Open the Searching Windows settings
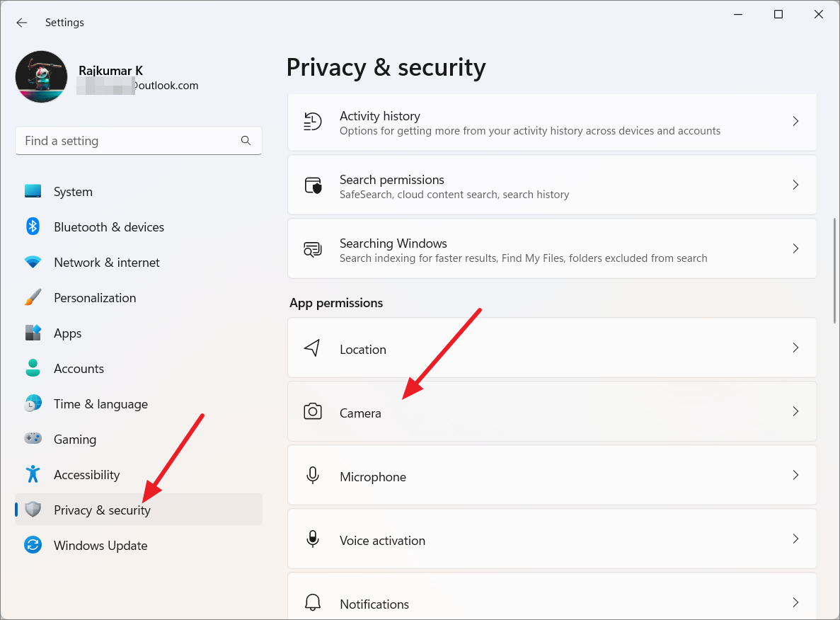The width and height of the screenshot is (840, 620). tap(523, 249)
